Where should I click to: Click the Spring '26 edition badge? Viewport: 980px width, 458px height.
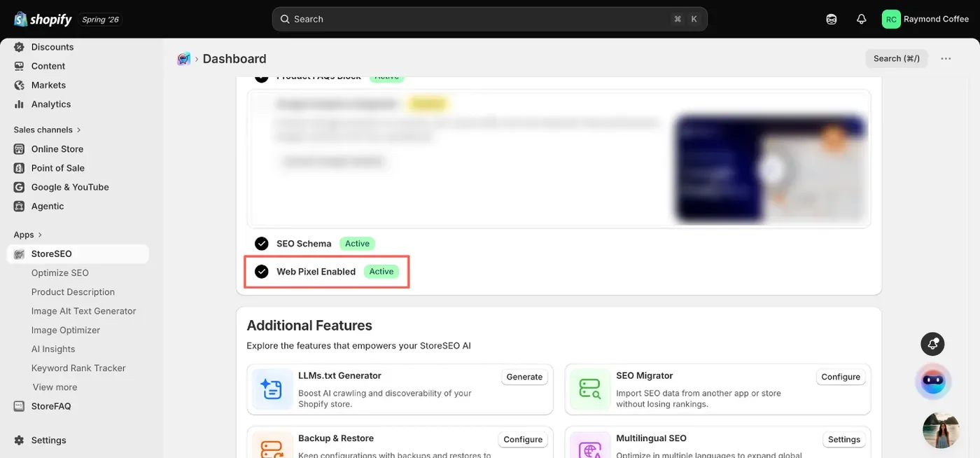click(100, 20)
